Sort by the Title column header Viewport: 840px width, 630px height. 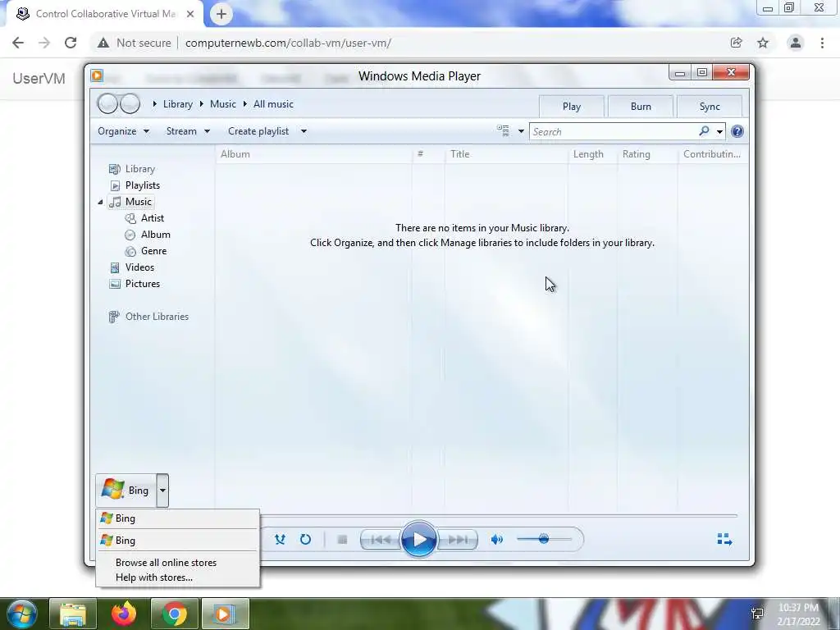(x=505, y=154)
